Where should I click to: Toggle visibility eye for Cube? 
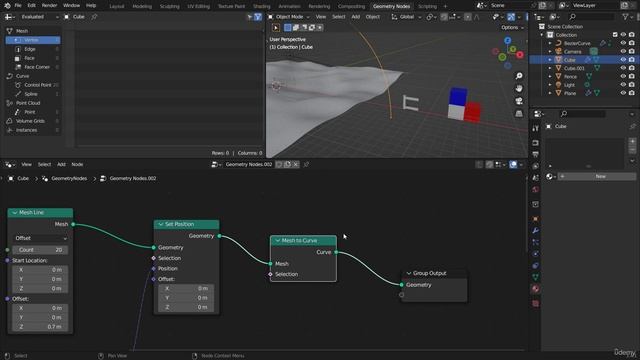623,60
